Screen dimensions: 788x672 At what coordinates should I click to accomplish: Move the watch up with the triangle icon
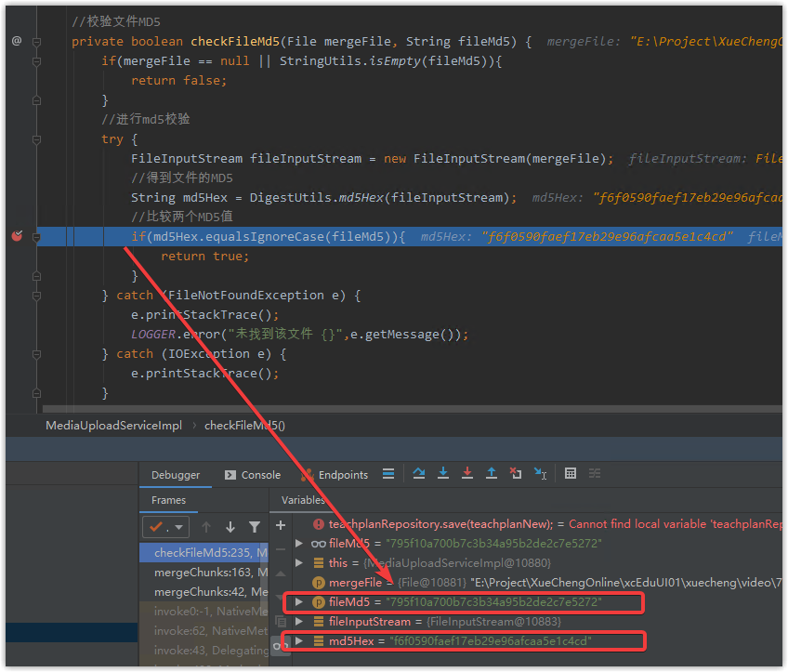tap(281, 573)
